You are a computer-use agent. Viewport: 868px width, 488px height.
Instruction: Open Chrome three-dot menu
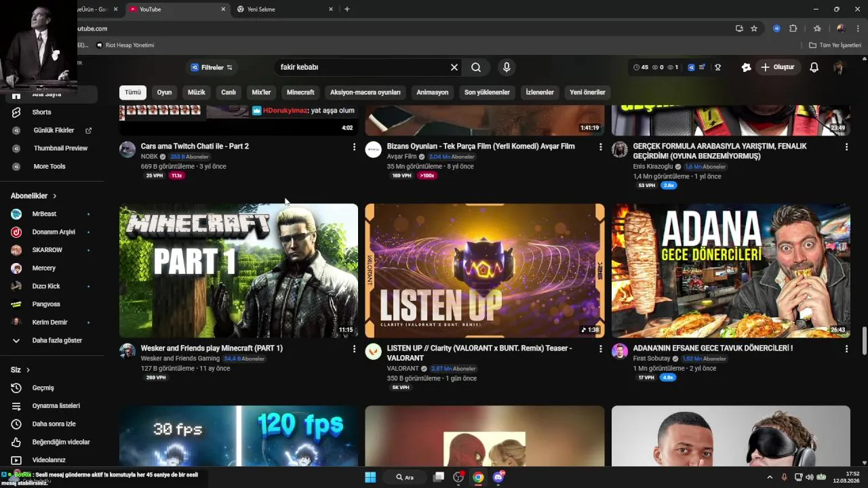(858, 28)
